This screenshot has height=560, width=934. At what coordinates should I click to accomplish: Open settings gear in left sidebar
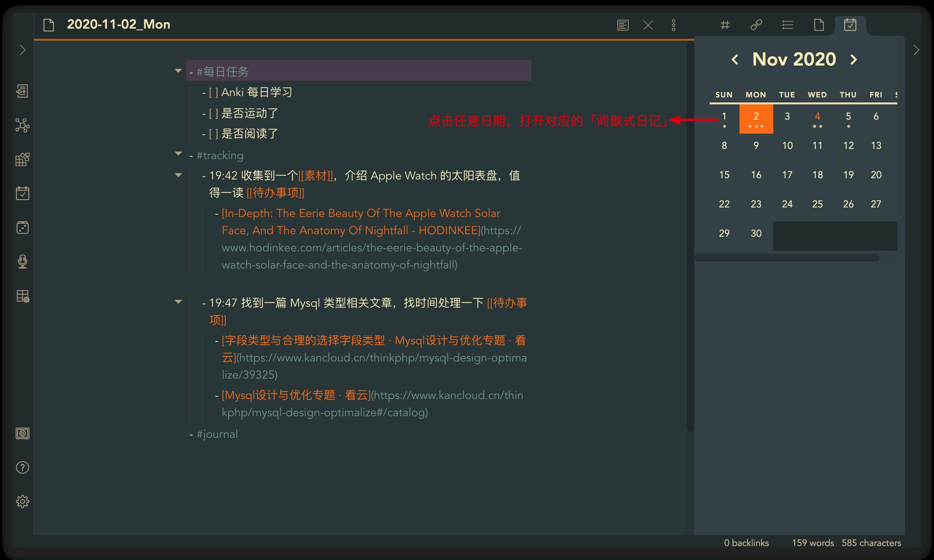click(22, 501)
